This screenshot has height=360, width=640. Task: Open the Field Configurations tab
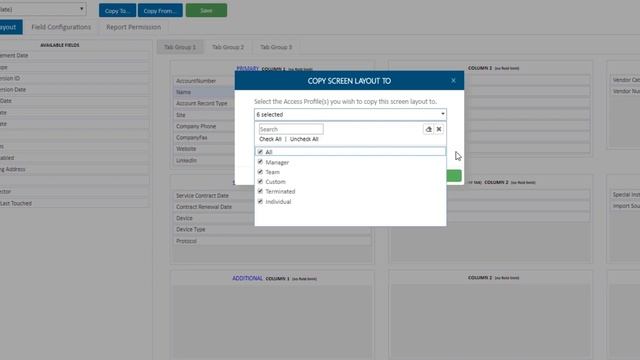click(x=61, y=27)
